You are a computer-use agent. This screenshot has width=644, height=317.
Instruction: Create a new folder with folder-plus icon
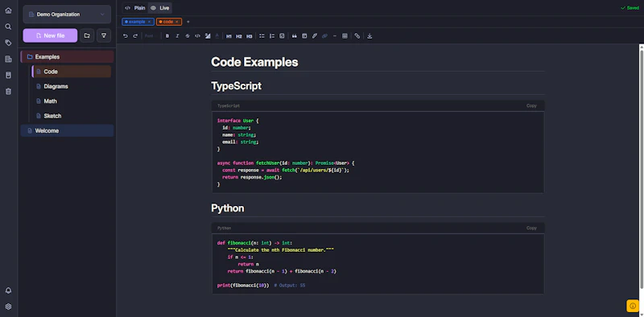click(87, 35)
